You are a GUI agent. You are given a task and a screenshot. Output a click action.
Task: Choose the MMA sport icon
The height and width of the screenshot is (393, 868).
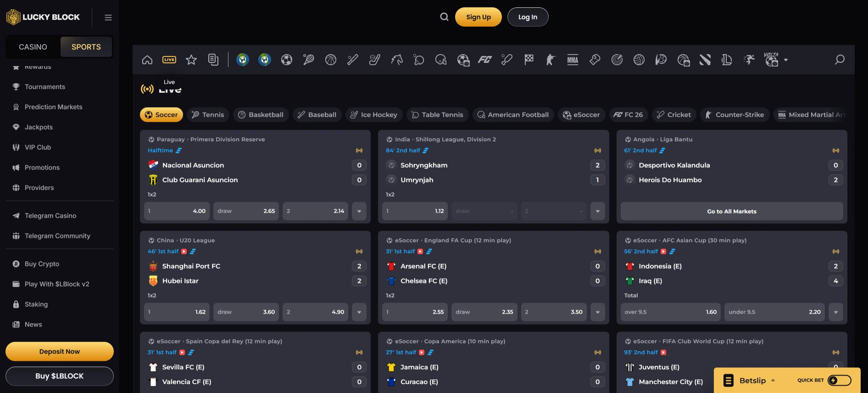coord(573,60)
